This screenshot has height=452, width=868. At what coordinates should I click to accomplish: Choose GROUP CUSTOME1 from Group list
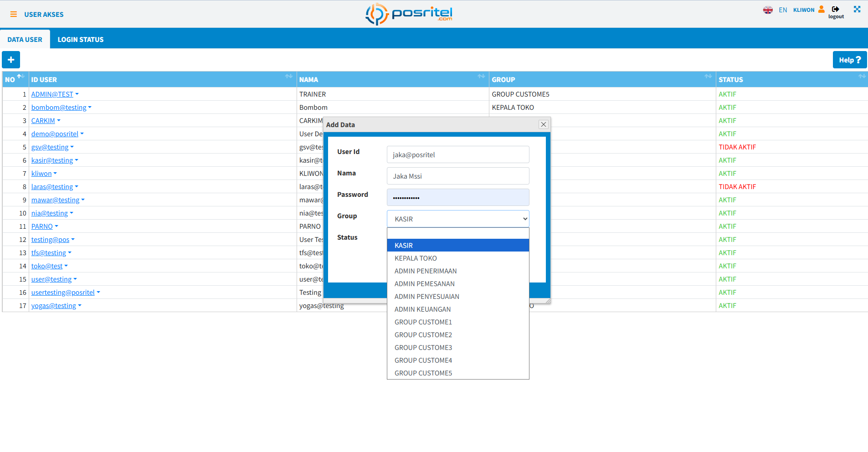(x=458, y=322)
